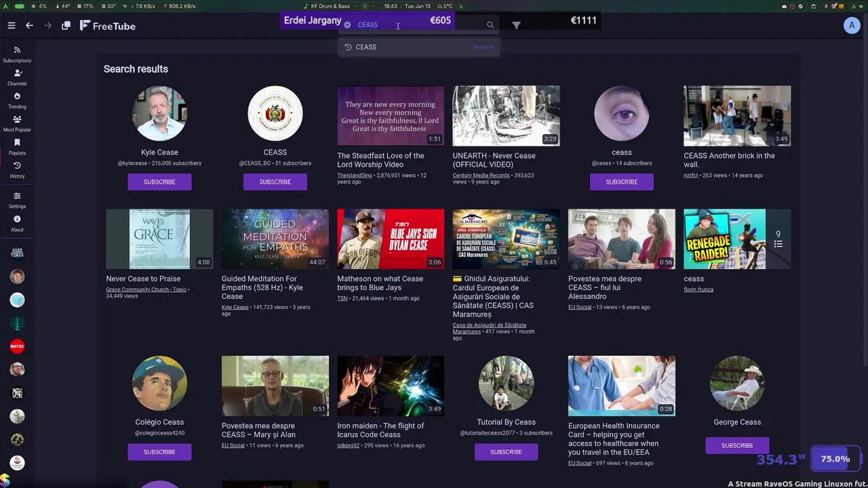The height and width of the screenshot is (488, 868).
Task: Open Channels in the sidebar
Action: (17, 77)
